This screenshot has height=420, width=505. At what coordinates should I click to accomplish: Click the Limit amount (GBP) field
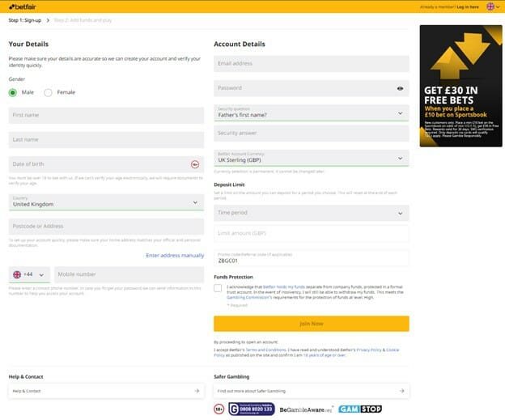click(x=312, y=234)
